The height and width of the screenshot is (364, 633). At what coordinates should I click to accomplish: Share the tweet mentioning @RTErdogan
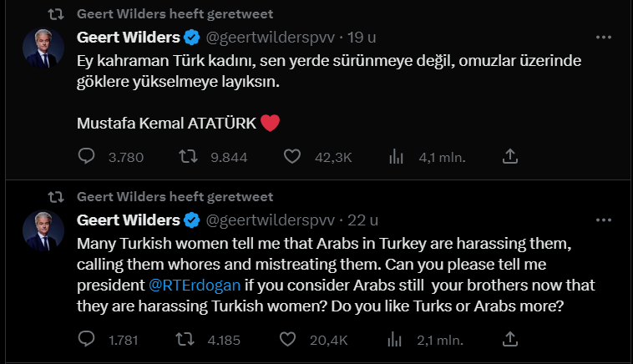[511, 339]
